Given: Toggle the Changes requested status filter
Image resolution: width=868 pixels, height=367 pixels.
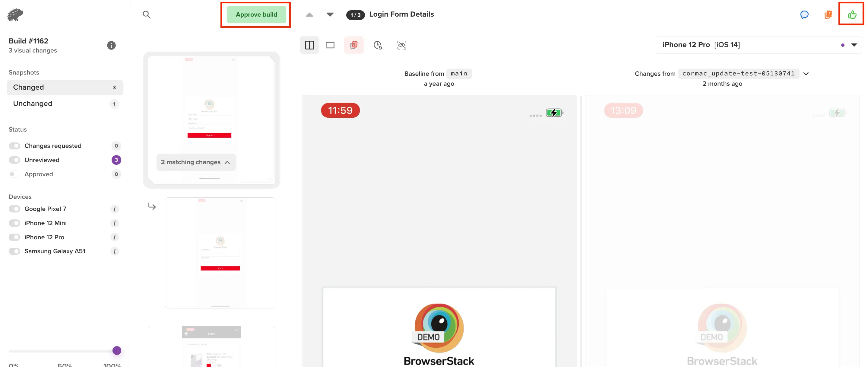Looking at the screenshot, I should coord(14,146).
